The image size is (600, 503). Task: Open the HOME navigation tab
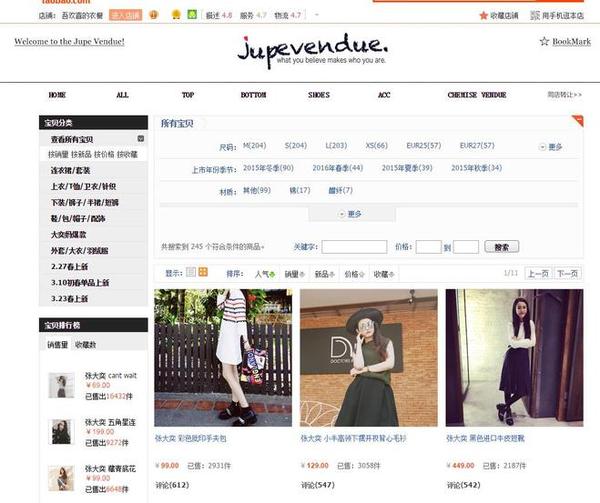click(57, 95)
